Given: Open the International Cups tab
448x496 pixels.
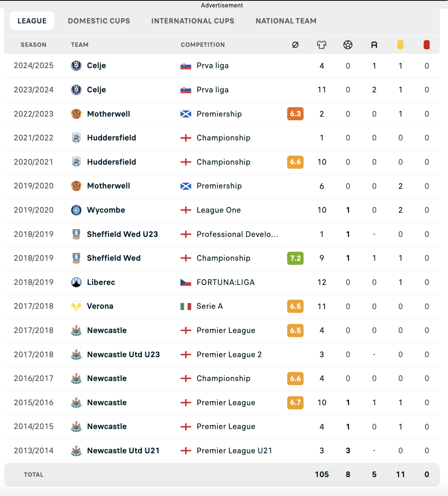Looking at the screenshot, I should (x=193, y=21).
